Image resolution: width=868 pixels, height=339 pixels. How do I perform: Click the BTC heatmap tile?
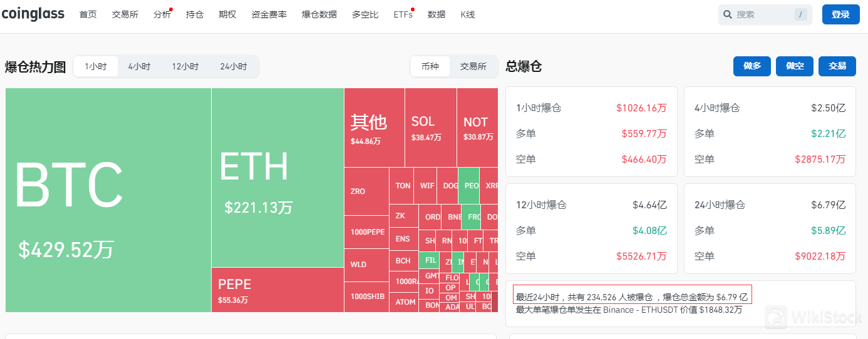point(108,200)
